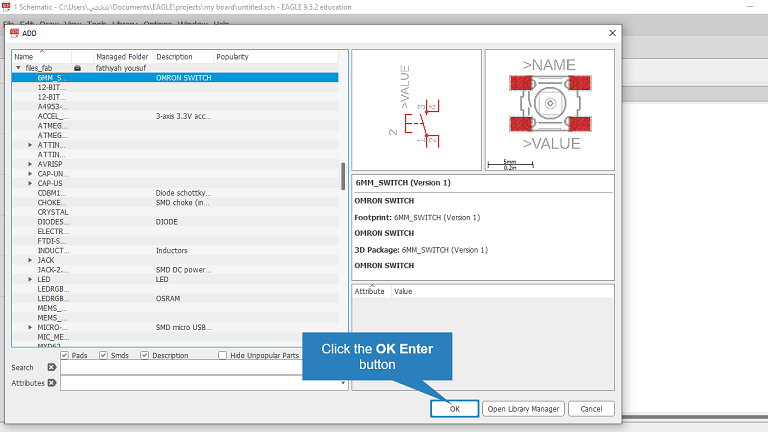Expand the LED tree entry

[30, 279]
